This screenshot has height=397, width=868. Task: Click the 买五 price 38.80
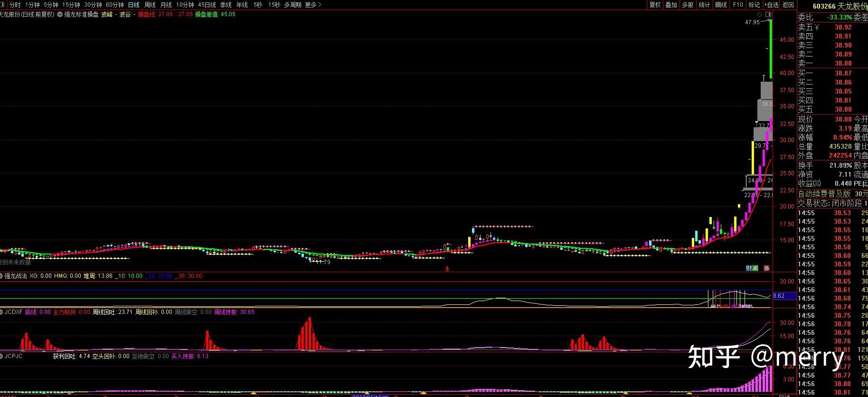click(x=843, y=109)
